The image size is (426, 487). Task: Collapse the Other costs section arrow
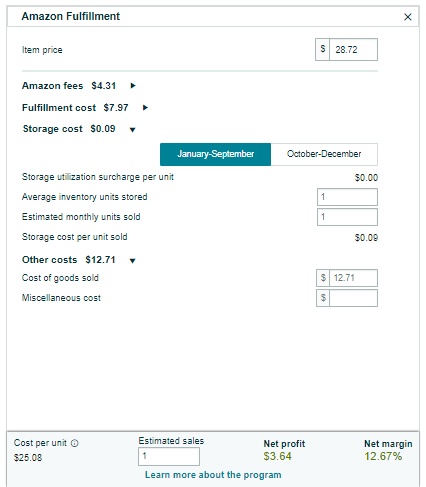tap(132, 261)
